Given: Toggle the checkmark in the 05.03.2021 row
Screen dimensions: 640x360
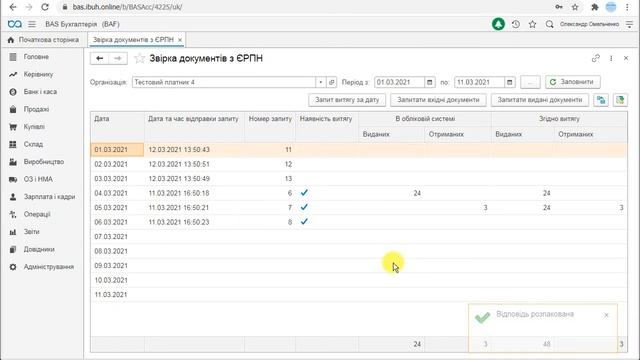Looking at the screenshot, I should coord(304,207).
